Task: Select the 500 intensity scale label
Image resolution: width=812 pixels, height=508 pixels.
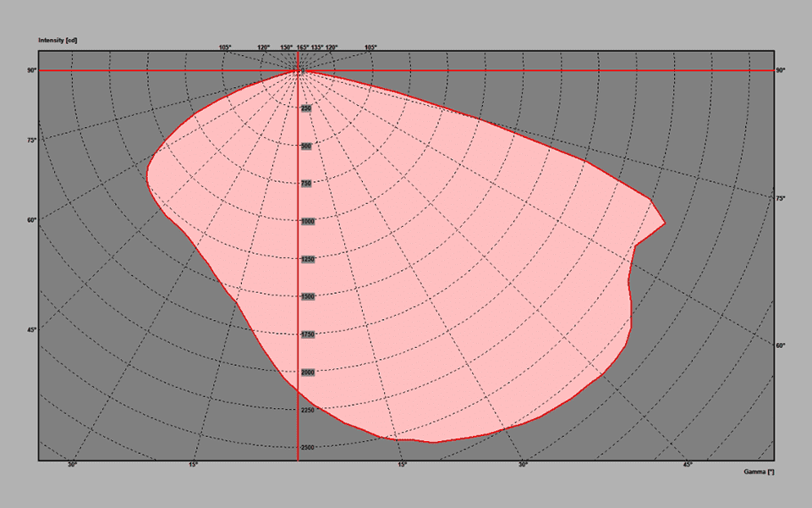Action: 306,146
